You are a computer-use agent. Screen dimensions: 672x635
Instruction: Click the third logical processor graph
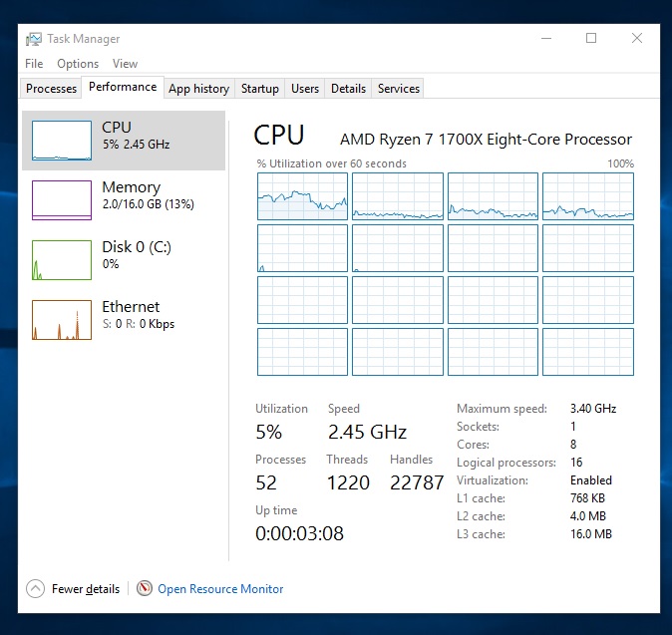pyautogui.click(x=493, y=196)
